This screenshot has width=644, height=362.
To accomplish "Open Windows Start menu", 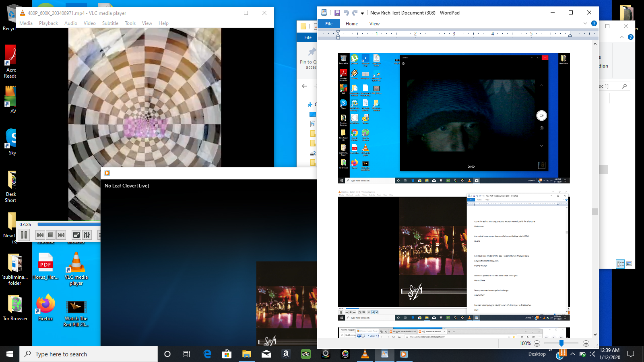I will [x=10, y=354].
